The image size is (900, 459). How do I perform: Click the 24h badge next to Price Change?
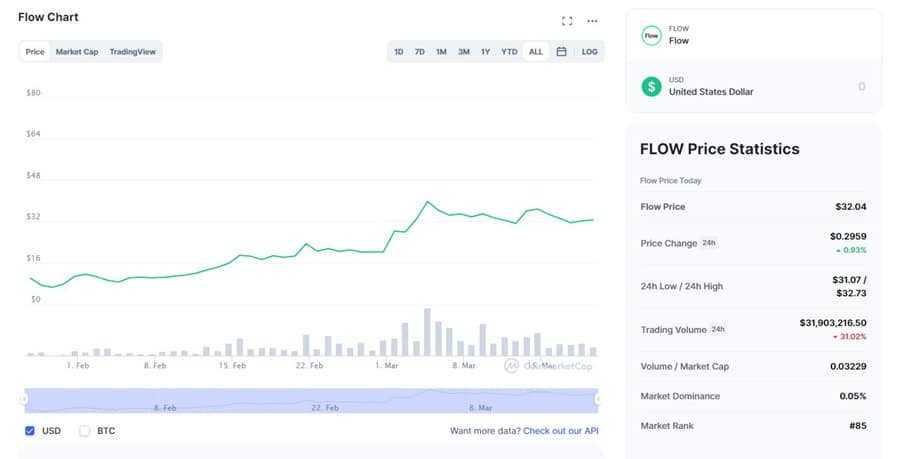tap(708, 243)
